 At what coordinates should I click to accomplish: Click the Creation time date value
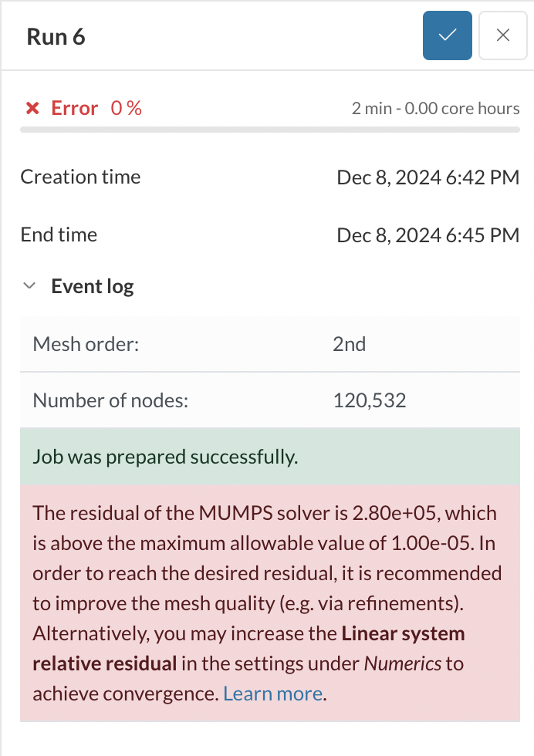[x=428, y=177]
